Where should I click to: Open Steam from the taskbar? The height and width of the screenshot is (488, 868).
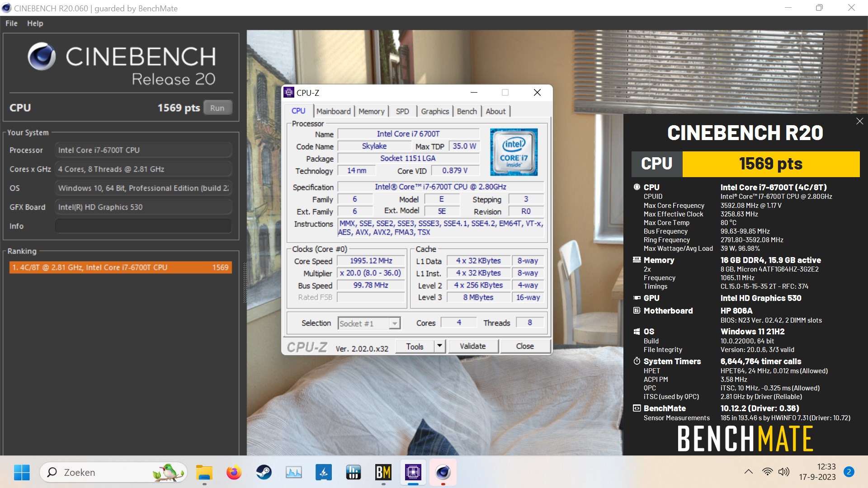264,473
